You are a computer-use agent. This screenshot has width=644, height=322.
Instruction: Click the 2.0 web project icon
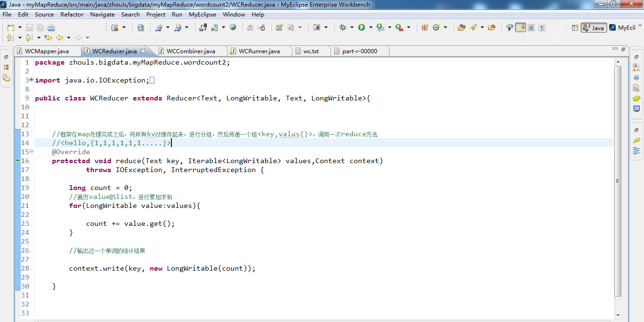141,27
